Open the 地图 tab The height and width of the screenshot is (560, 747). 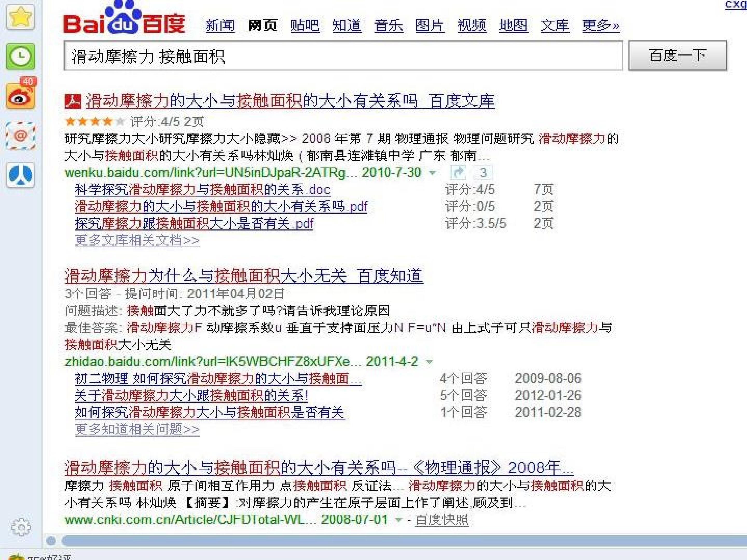(513, 25)
